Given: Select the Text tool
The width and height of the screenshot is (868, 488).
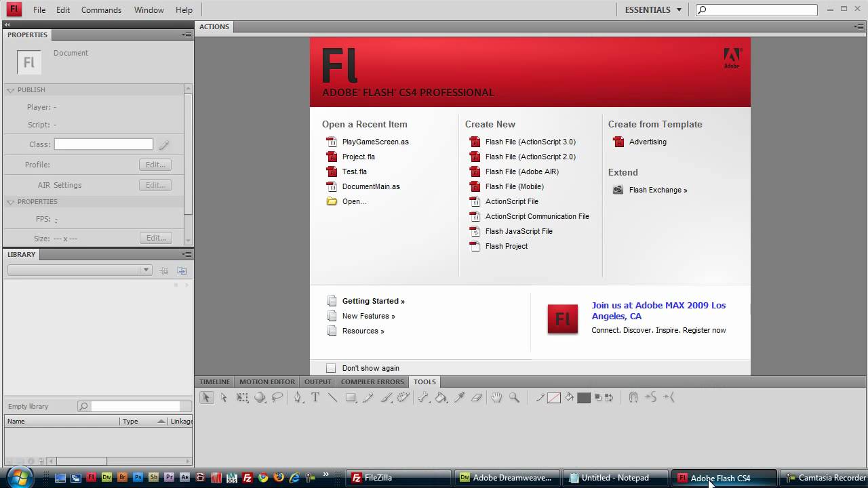Looking at the screenshot, I should tap(315, 398).
